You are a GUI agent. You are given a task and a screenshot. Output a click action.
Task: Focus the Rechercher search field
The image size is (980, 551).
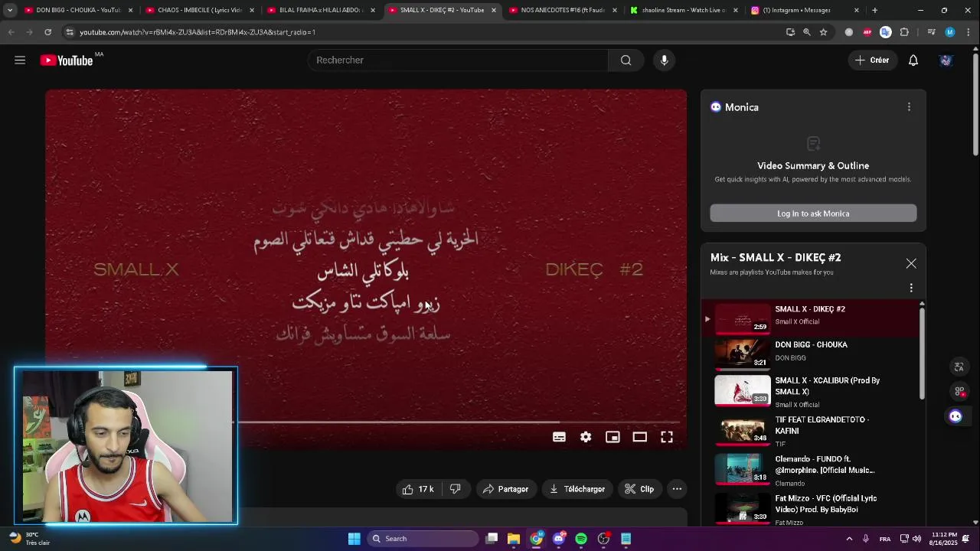458,60
